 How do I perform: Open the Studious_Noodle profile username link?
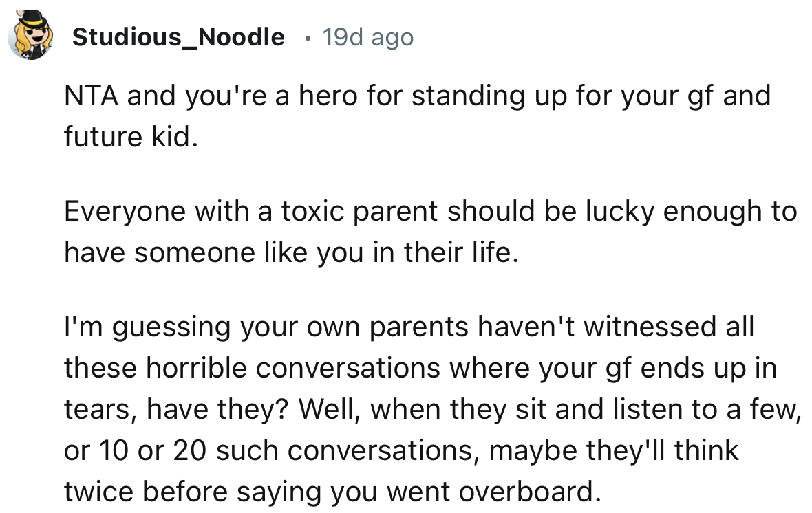[178, 37]
